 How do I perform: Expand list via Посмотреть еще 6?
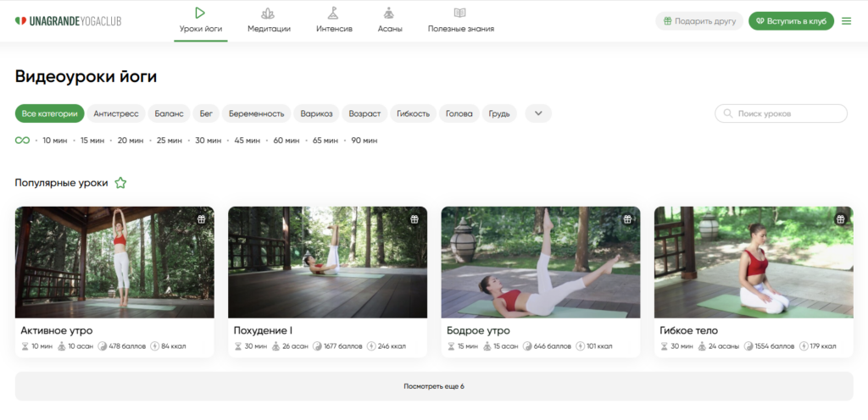click(434, 386)
